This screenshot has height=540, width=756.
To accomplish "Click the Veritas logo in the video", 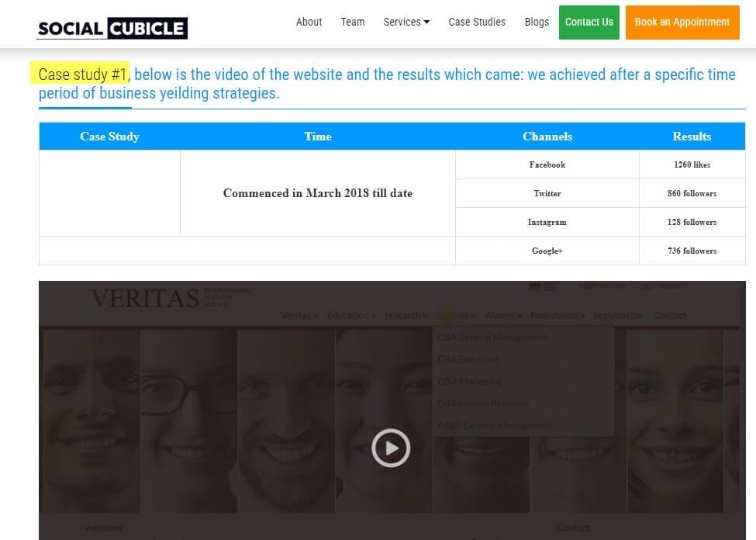I will click(x=171, y=298).
